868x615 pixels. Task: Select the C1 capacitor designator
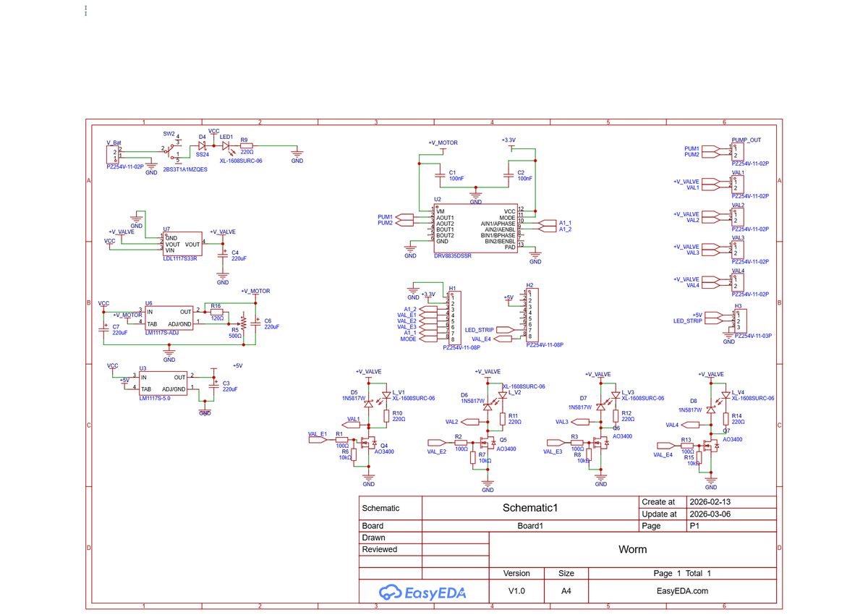[x=452, y=172]
